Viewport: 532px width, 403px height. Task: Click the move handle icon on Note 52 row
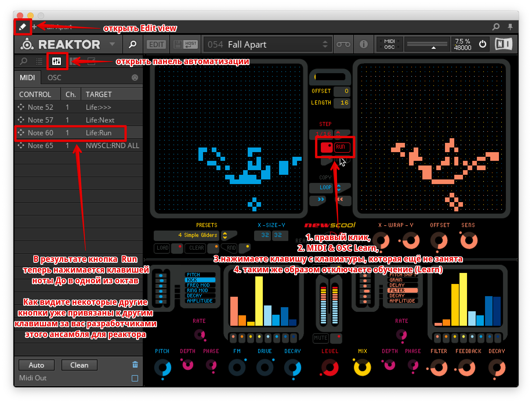21,107
